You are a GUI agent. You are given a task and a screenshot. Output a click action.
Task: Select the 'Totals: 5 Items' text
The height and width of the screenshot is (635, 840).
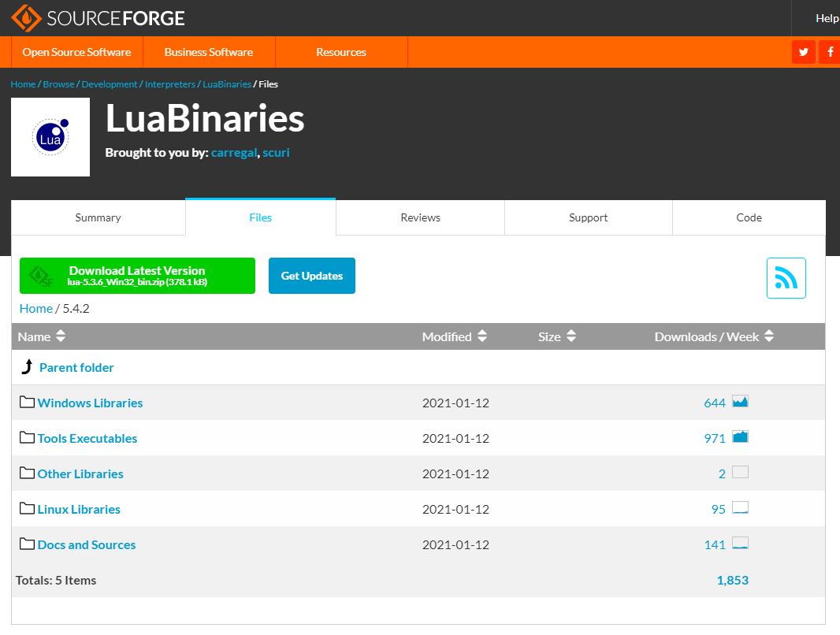point(56,580)
